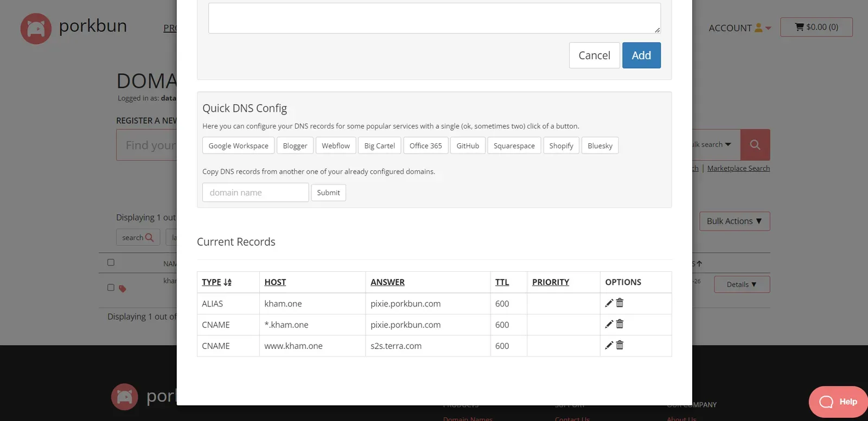Sort records by ANSWER column
The height and width of the screenshot is (421, 868).
(387, 282)
